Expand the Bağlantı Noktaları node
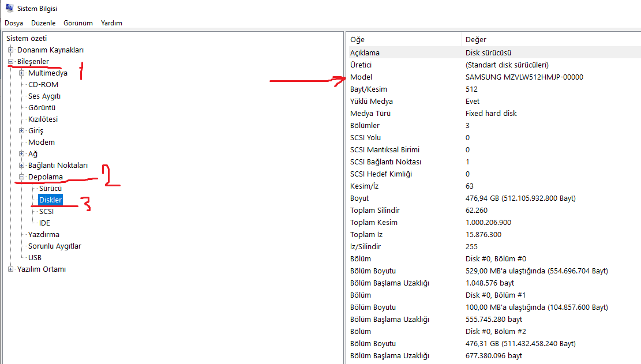This screenshot has height=364, width=641. [x=22, y=166]
